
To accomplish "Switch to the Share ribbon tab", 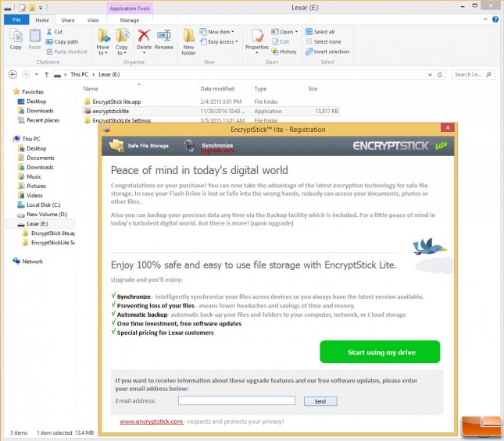I will [x=68, y=20].
